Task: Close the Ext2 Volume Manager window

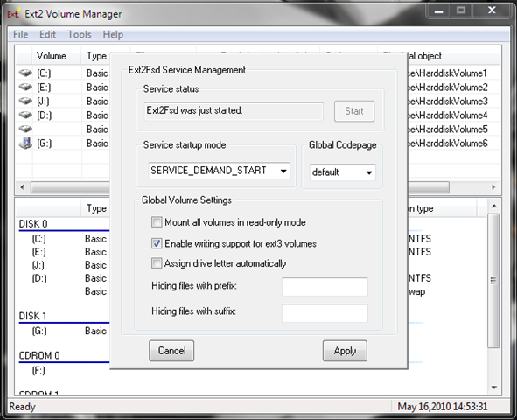Action: [492, 10]
